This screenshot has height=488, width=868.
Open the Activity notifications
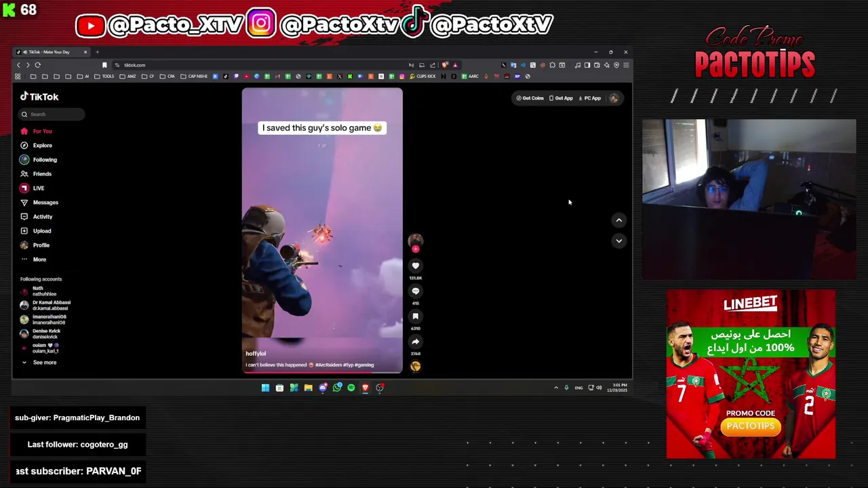pyautogui.click(x=36, y=216)
